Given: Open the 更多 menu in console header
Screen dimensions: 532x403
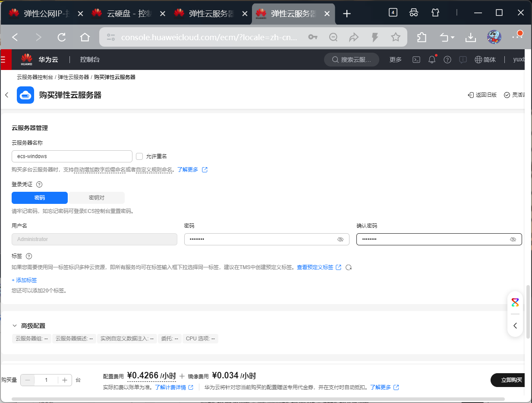Looking at the screenshot, I should click(x=395, y=60).
